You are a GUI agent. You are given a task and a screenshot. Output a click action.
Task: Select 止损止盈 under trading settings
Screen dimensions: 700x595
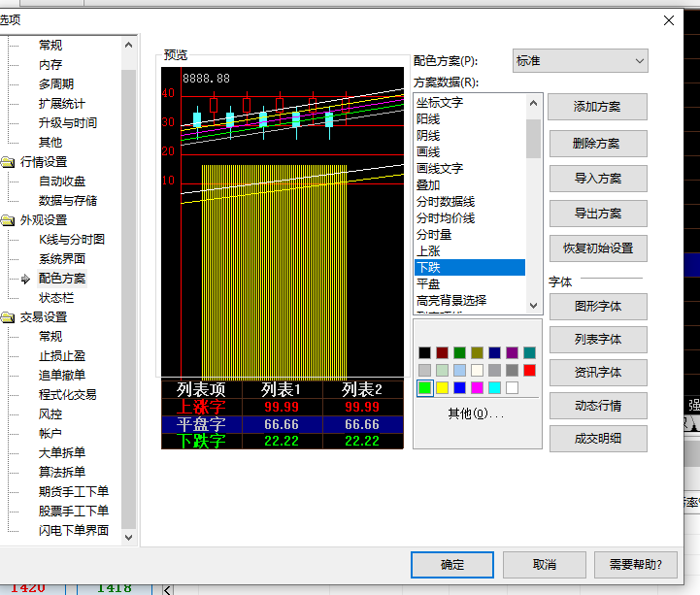[x=61, y=356]
